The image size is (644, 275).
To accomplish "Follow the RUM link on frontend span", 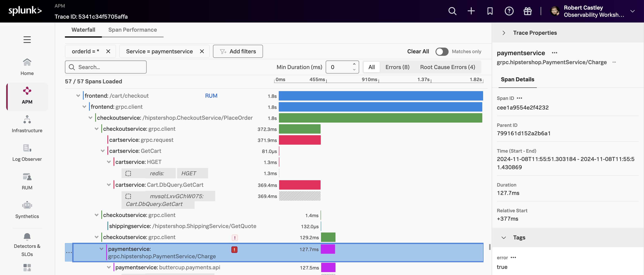I will click(x=211, y=96).
